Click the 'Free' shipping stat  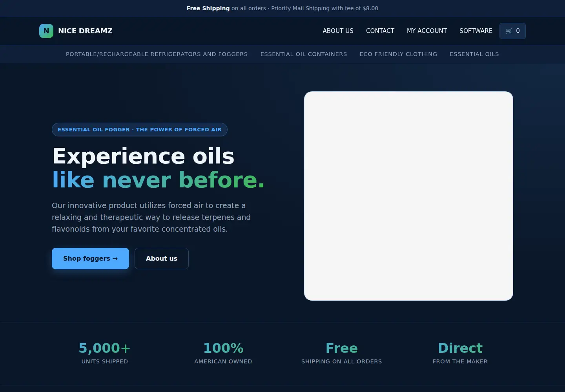click(x=342, y=348)
